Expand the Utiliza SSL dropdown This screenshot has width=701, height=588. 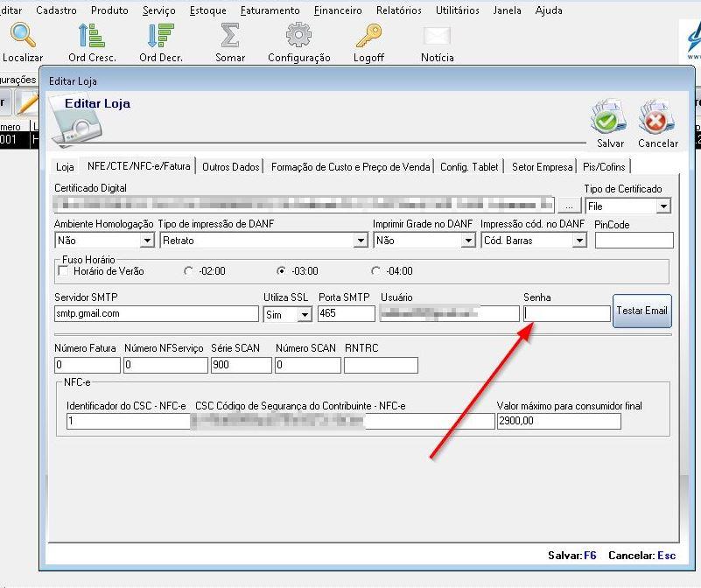click(x=305, y=314)
